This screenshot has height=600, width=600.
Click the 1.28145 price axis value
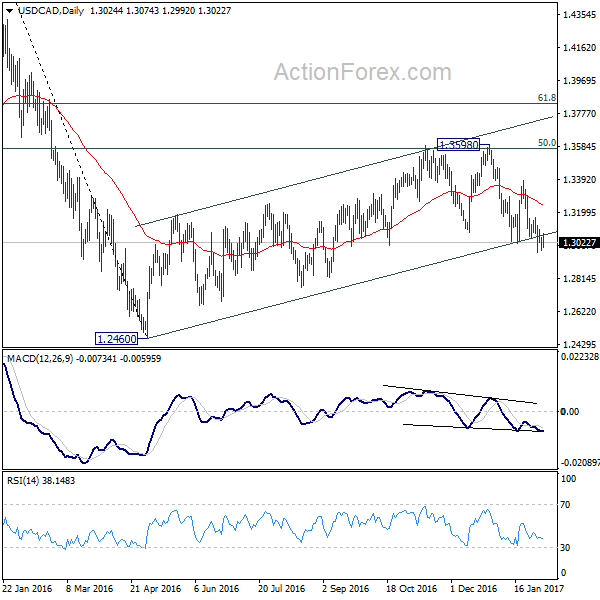coord(579,279)
